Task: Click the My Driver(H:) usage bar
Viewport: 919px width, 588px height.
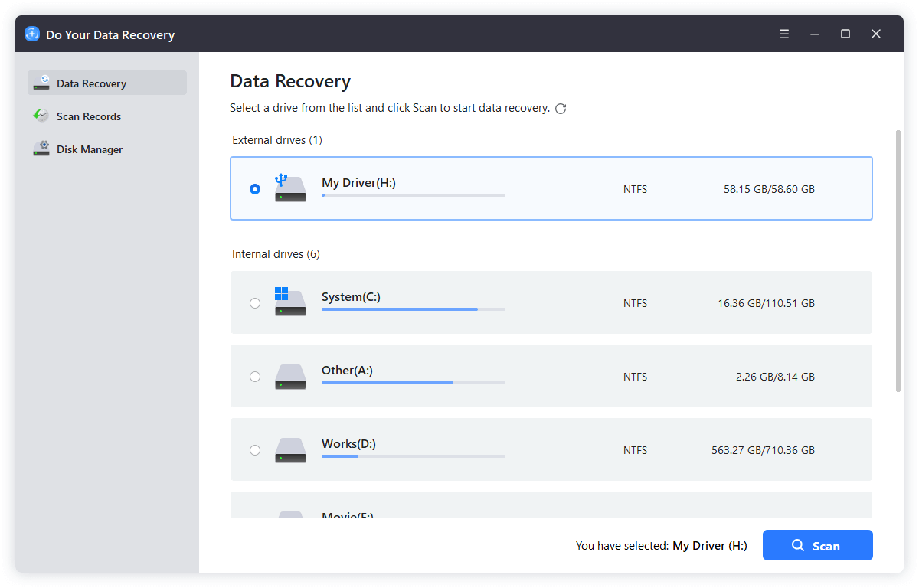Action: coord(414,195)
